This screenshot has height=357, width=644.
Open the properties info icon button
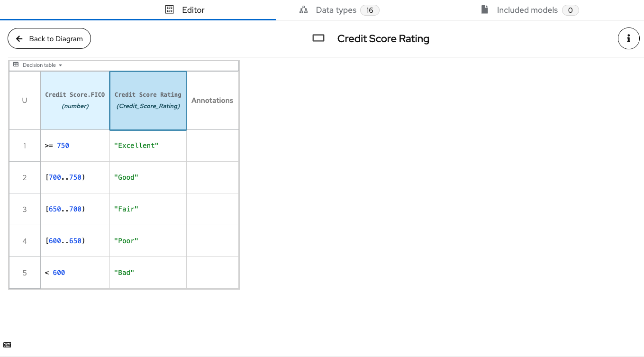pyautogui.click(x=628, y=38)
